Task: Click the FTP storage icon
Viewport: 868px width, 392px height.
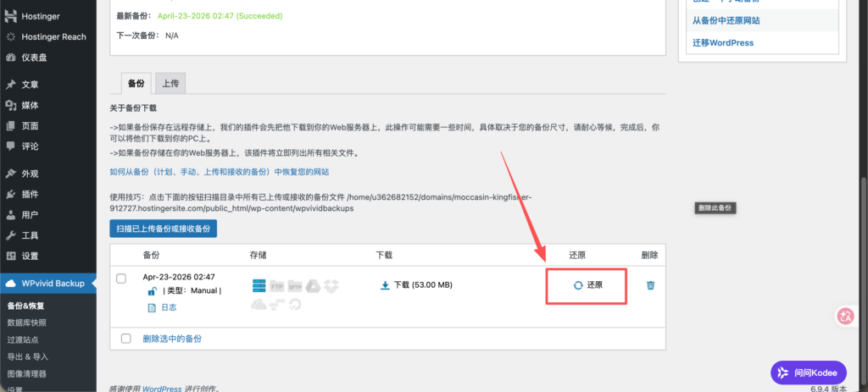Action: pos(277,286)
